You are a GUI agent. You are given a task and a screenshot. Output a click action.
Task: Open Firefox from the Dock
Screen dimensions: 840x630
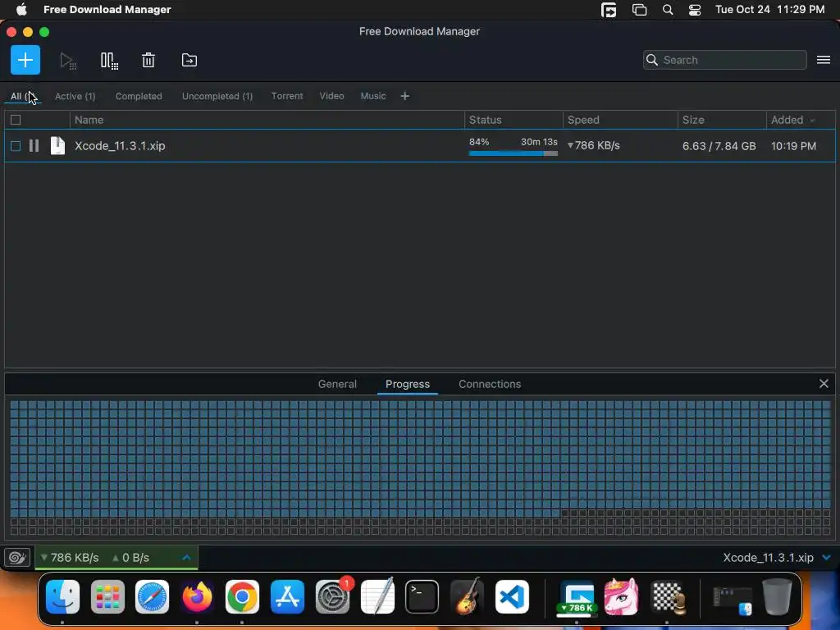coord(197,597)
